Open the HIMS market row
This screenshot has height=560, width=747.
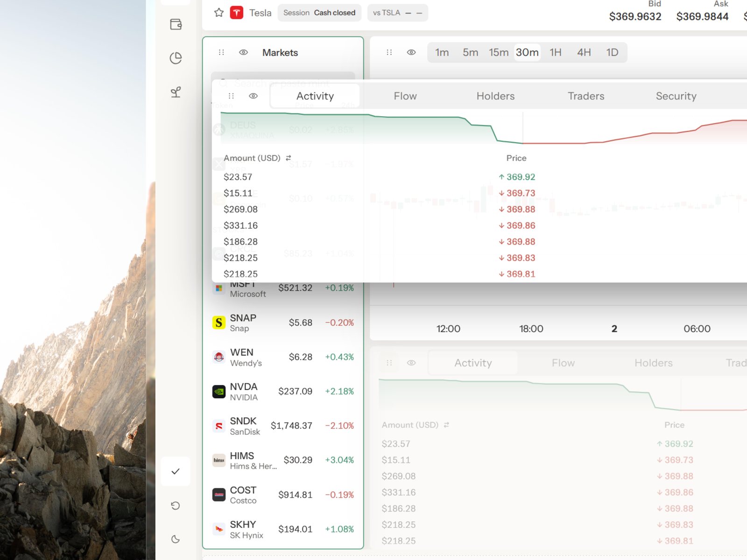(283, 460)
